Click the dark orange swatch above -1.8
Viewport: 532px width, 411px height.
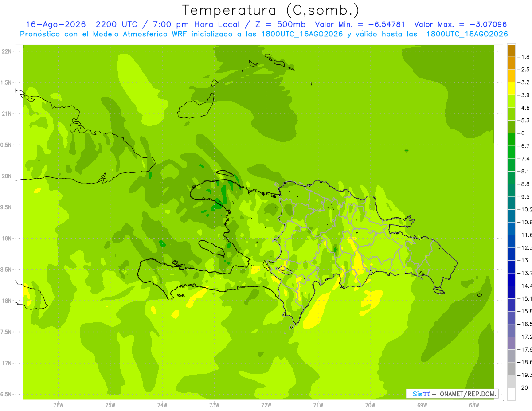pyautogui.click(x=511, y=51)
